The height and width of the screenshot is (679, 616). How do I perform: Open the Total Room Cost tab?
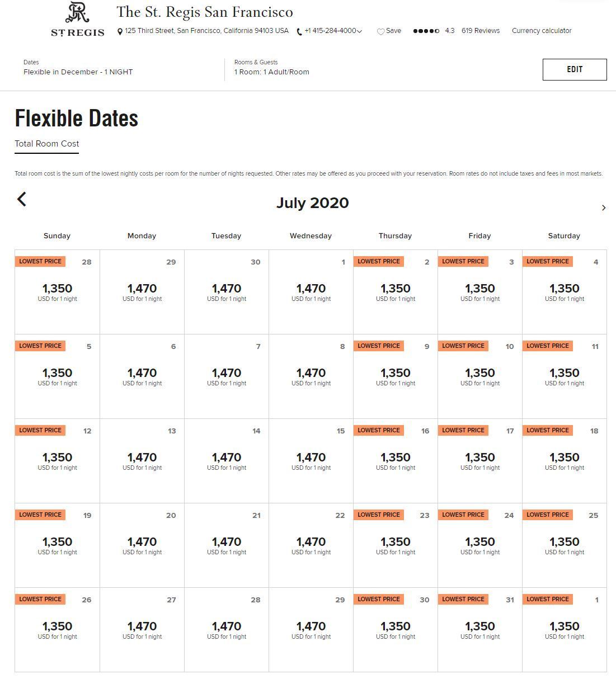tap(47, 144)
